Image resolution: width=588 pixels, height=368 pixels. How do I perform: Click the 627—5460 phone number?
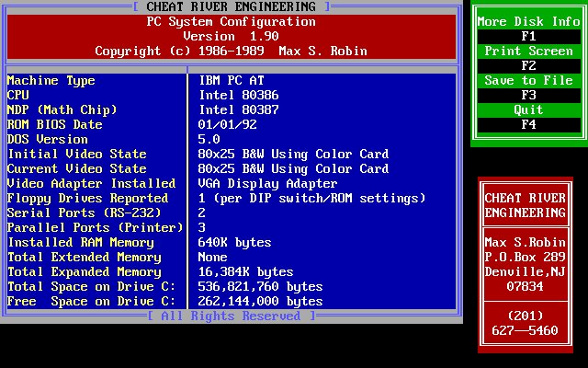[525, 330]
